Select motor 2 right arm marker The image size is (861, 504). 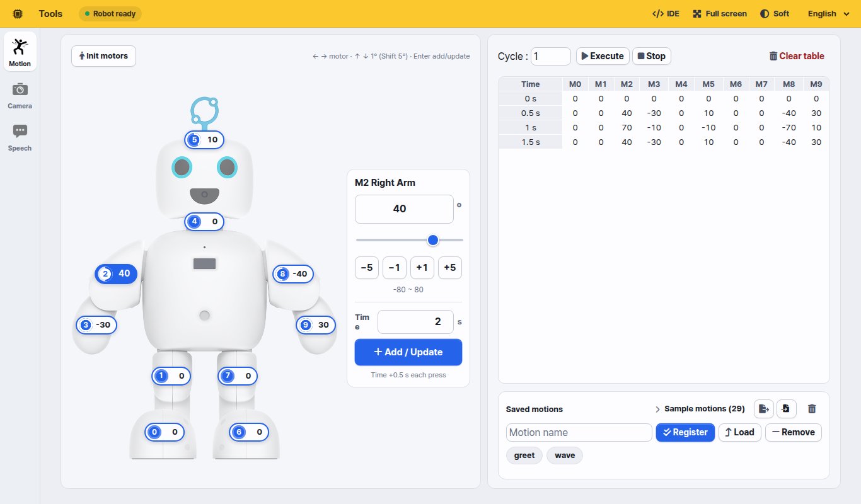(116, 273)
